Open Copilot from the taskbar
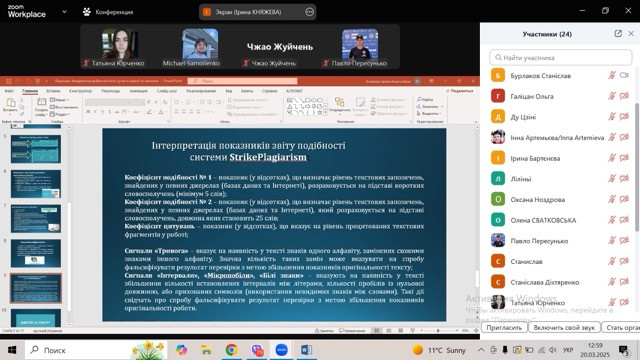This screenshot has width=640, height=360. [x=181, y=350]
